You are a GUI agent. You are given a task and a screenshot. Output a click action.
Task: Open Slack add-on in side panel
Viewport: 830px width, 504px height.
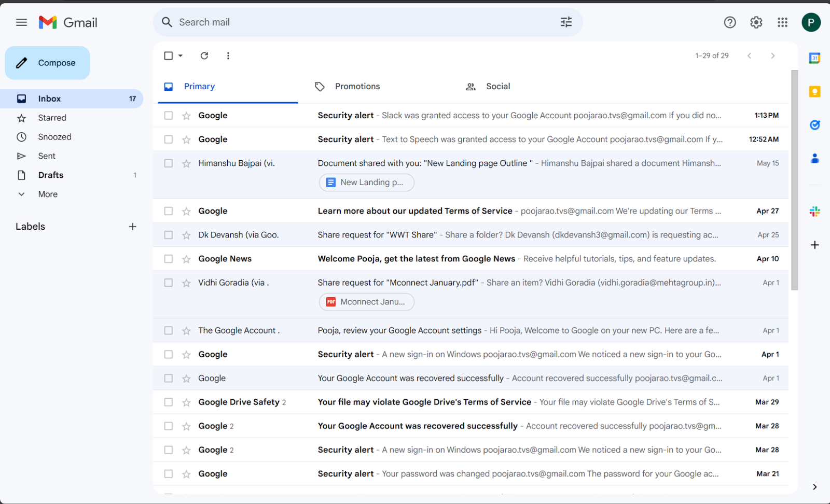click(815, 211)
